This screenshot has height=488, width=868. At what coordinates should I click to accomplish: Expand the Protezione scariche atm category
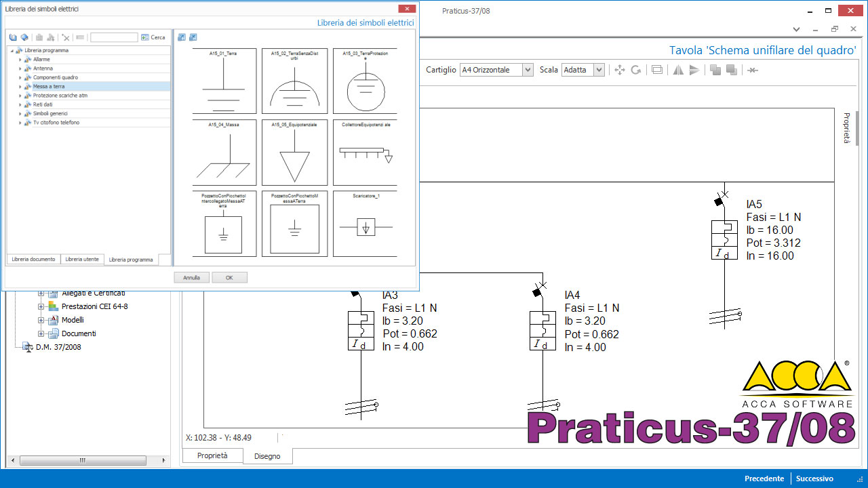20,96
